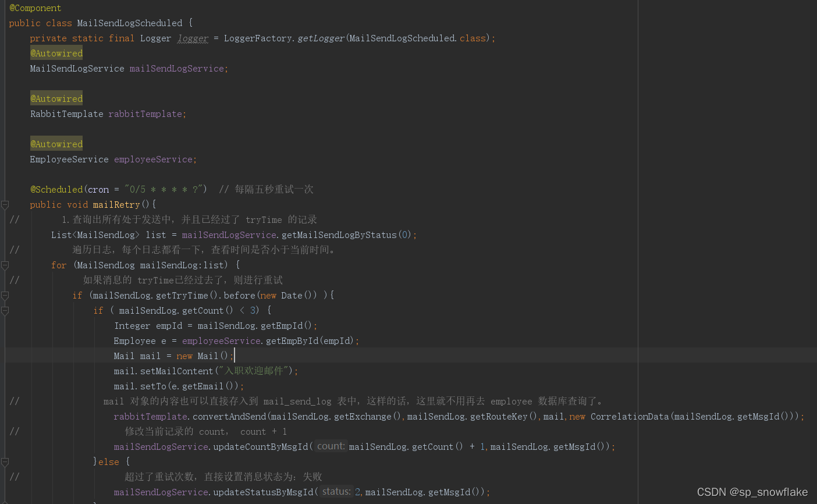
Task: Click the comment 如果消息的 tryTime已经过去了
Action: tap(183, 281)
